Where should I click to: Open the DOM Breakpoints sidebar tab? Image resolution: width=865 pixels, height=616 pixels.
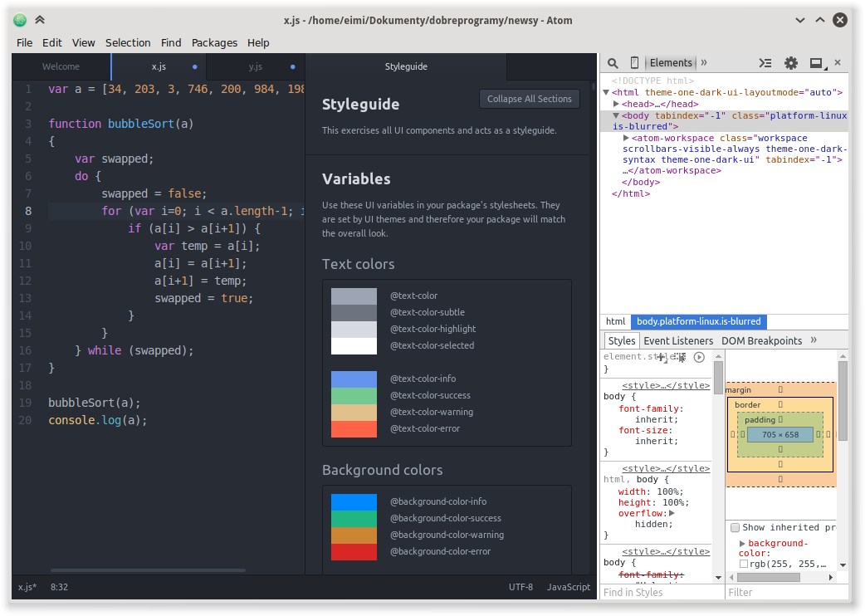(x=761, y=341)
